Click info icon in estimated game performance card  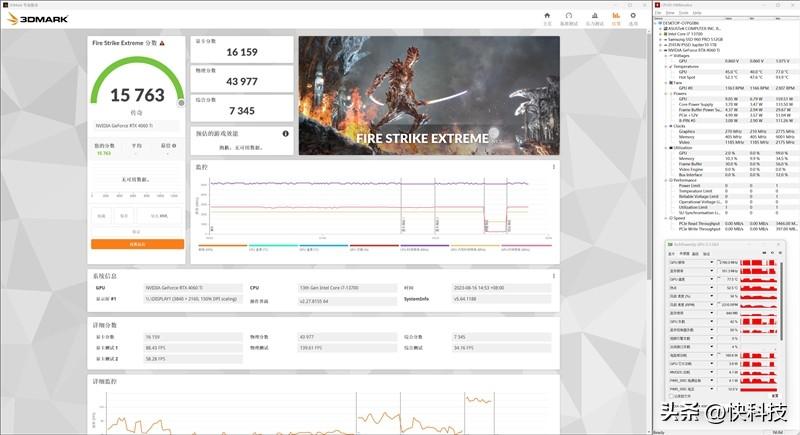286,134
